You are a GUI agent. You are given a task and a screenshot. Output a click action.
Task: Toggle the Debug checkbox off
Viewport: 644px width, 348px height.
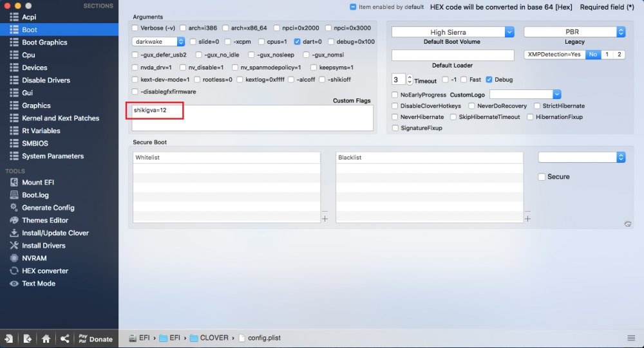tap(489, 80)
